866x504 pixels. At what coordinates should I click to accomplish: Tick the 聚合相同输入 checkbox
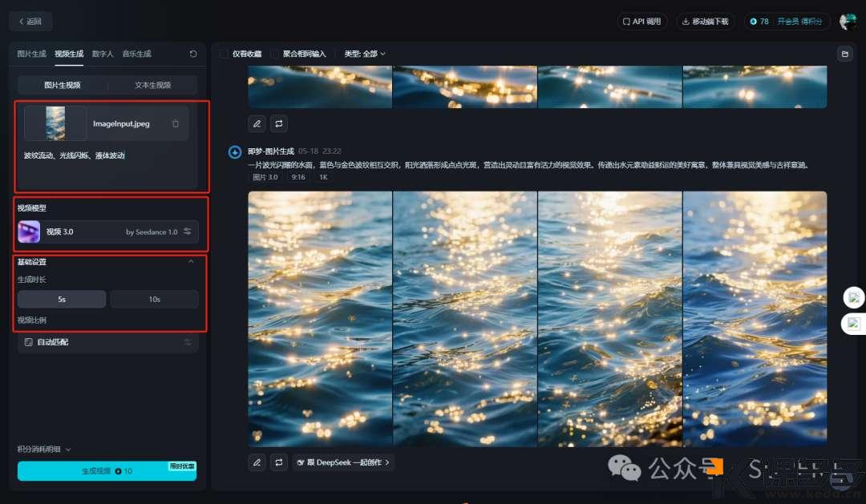point(275,54)
